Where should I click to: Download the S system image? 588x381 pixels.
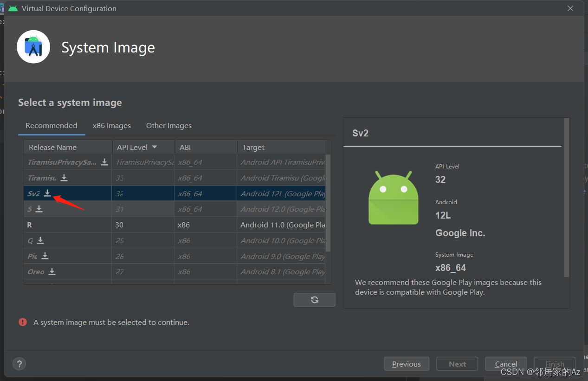tap(39, 209)
